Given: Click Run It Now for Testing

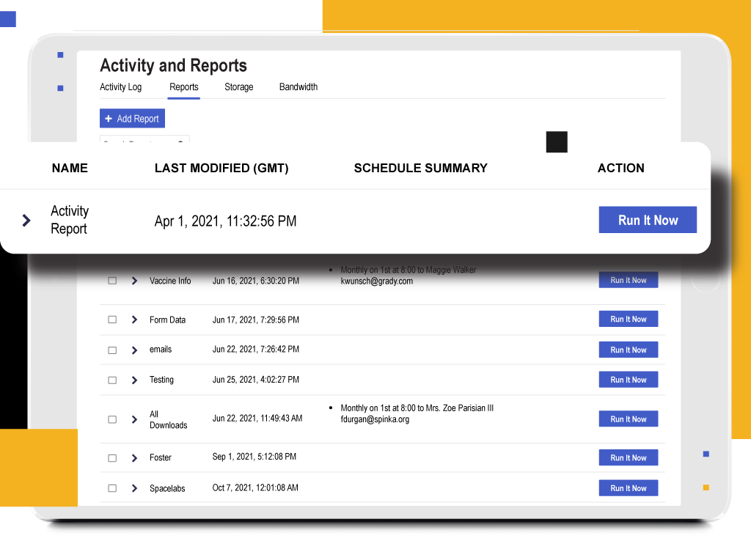Looking at the screenshot, I should [x=628, y=380].
